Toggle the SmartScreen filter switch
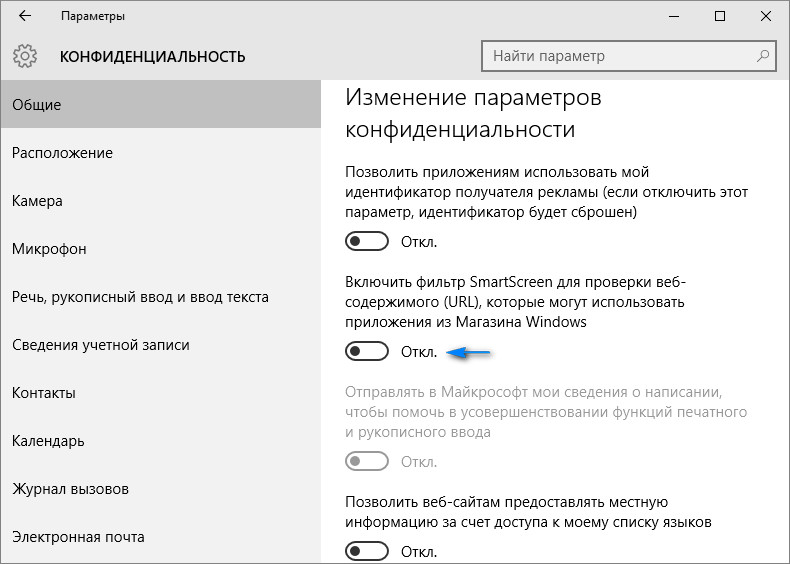Image resolution: width=790 pixels, height=564 pixels. click(x=367, y=351)
